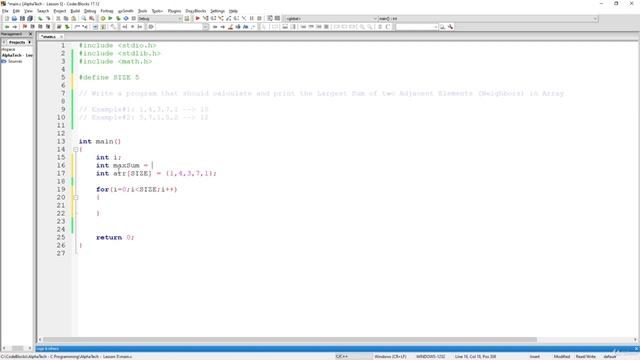Click the C/C++ language status bar entry
The width and height of the screenshot is (640, 360).
342,357
